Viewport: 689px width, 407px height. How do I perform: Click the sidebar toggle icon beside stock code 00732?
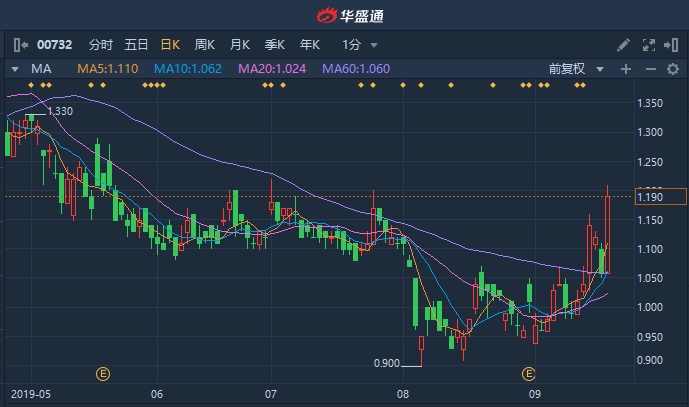[x=21, y=45]
